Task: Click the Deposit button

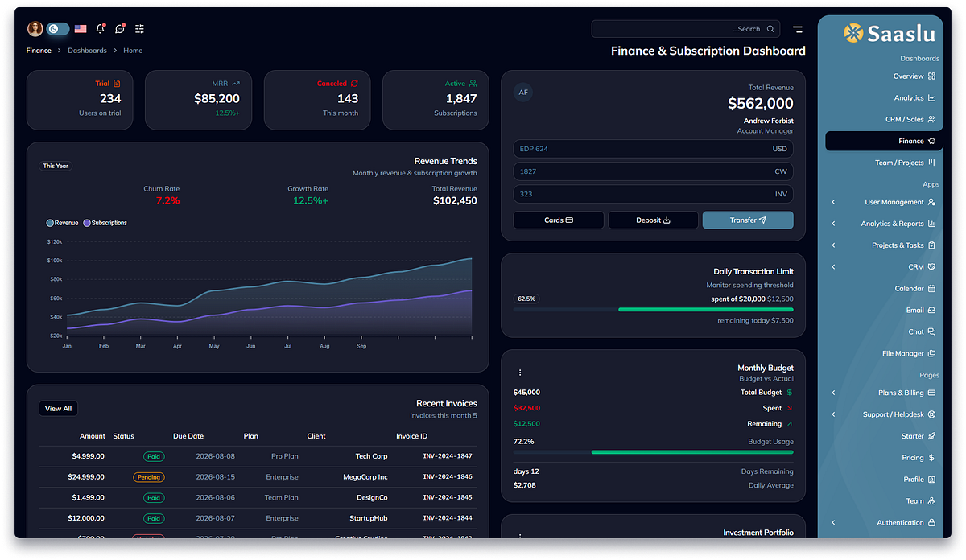Action: point(653,220)
